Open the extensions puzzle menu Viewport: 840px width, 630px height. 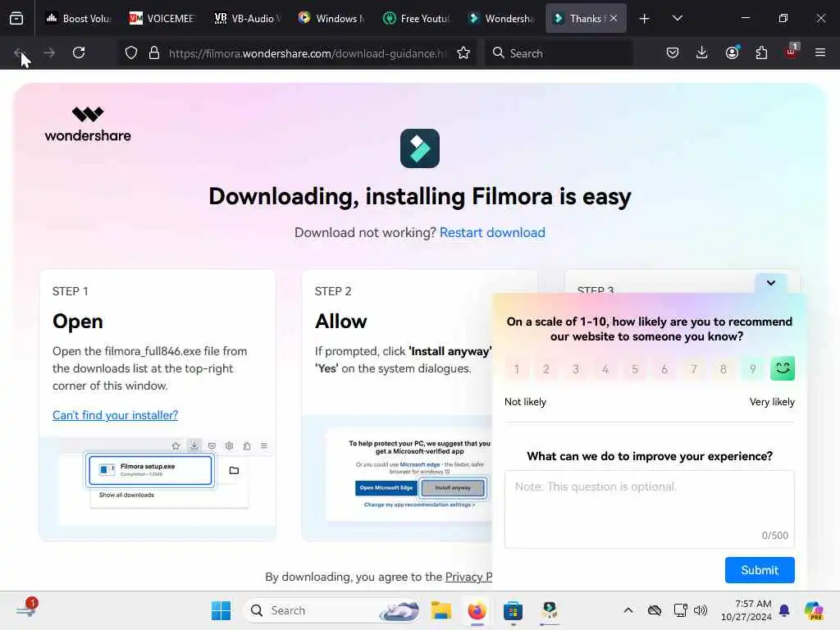click(761, 52)
